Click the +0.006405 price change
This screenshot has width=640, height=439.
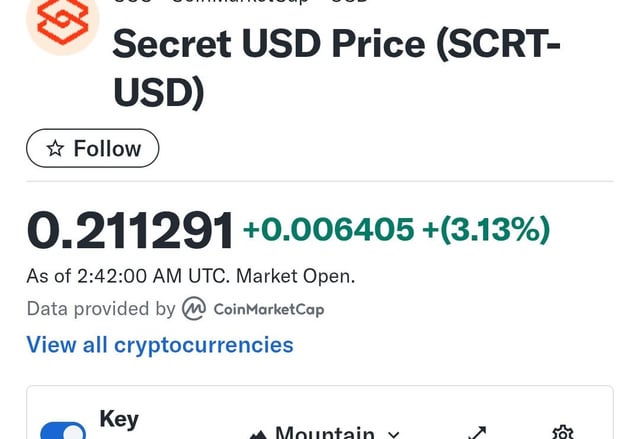pos(328,231)
